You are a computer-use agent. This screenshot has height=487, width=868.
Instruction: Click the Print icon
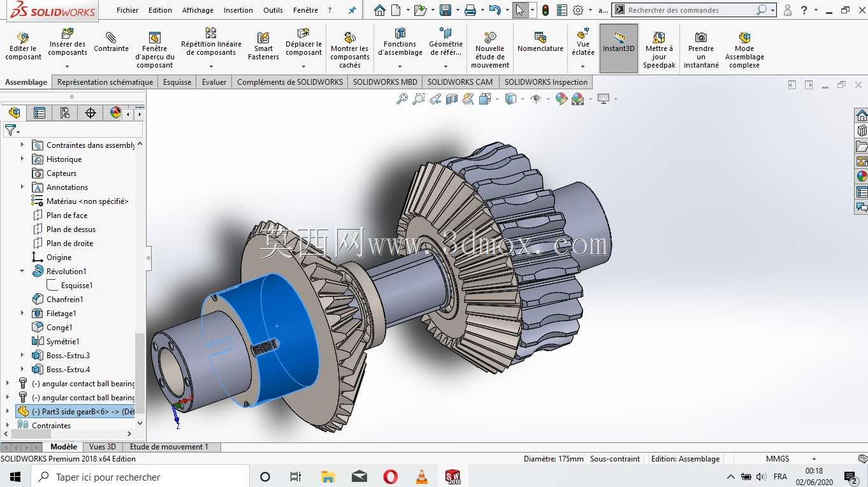470,10
